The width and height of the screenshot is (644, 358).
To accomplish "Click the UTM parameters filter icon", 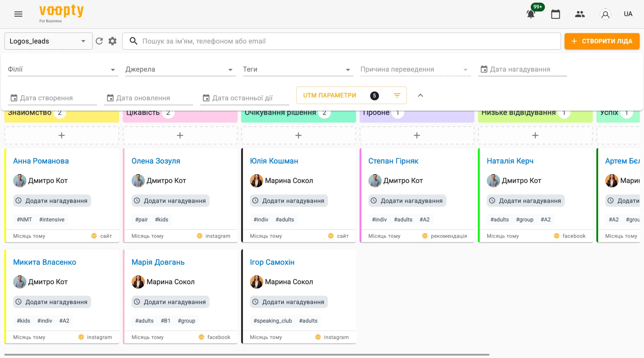I will 397,95.
